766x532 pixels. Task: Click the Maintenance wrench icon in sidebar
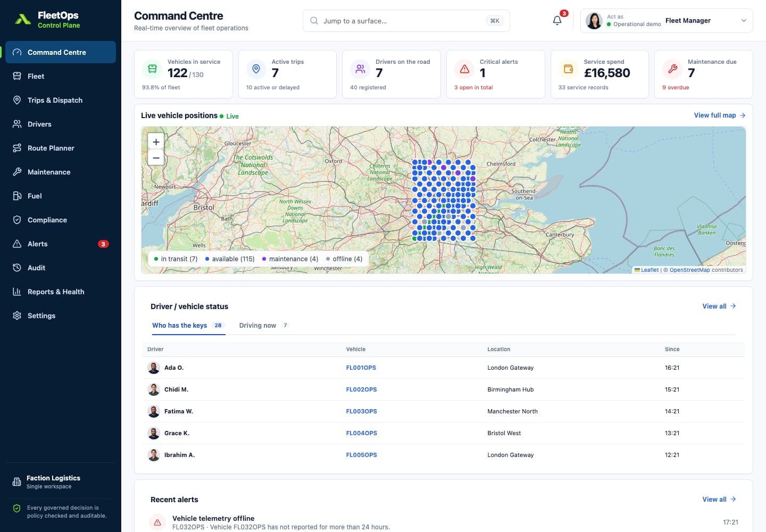click(17, 172)
